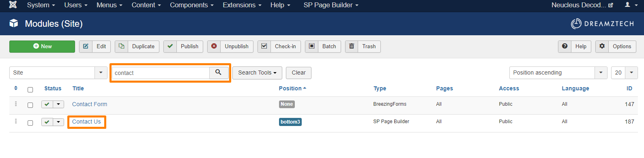Open the Site client selector dropdown
Viewport: 644px width, 158px height.
(58, 73)
